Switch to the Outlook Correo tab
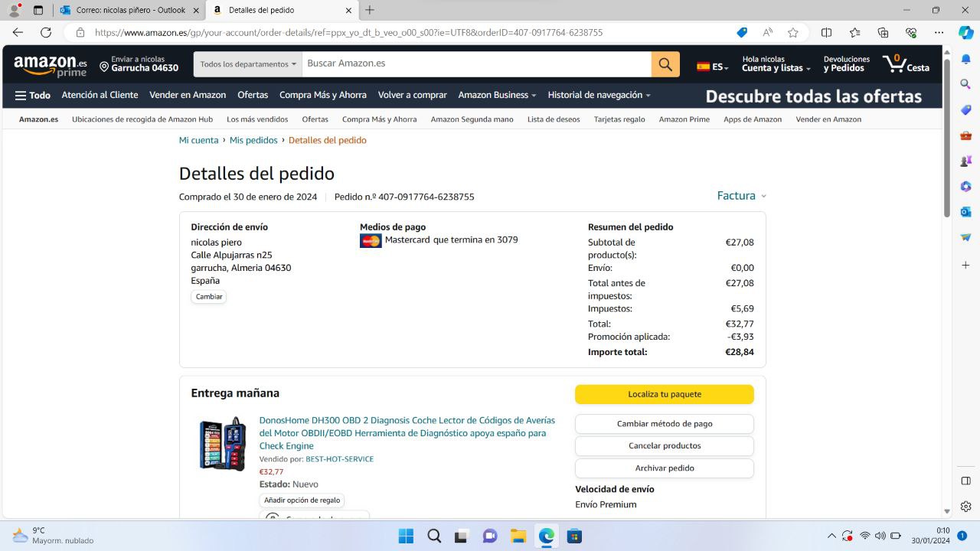The width and height of the screenshot is (980, 551). [130, 10]
